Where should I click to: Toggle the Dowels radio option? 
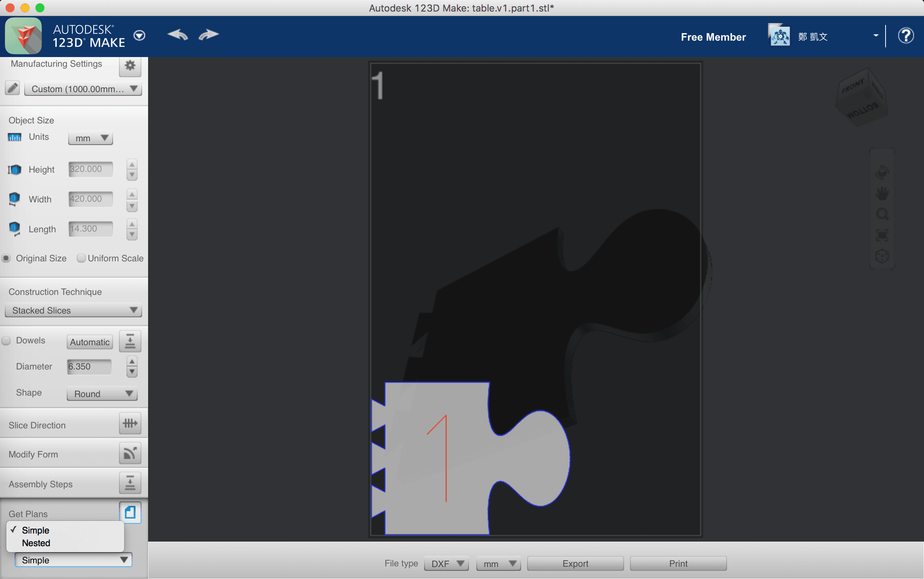click(x=6, y=340)
